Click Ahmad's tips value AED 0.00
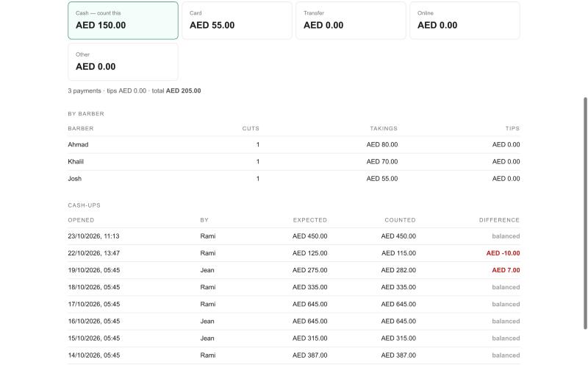The image size is (588, 368). coord(506,144)
